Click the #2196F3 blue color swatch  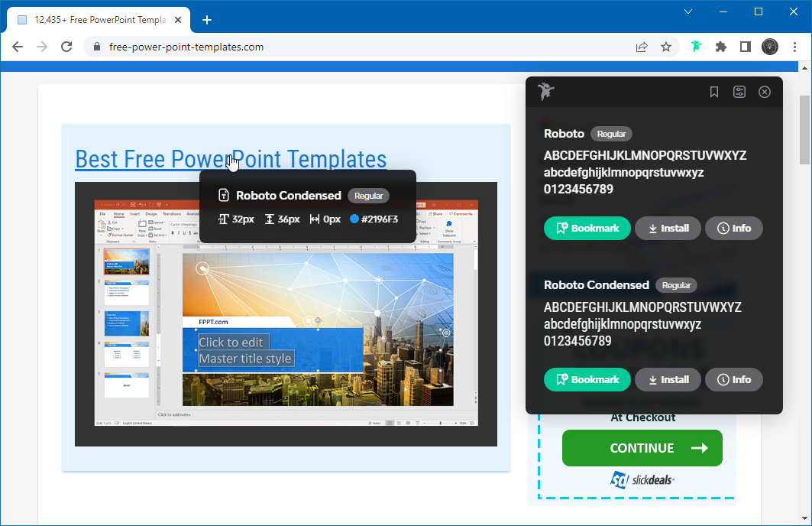pos(354,219)
